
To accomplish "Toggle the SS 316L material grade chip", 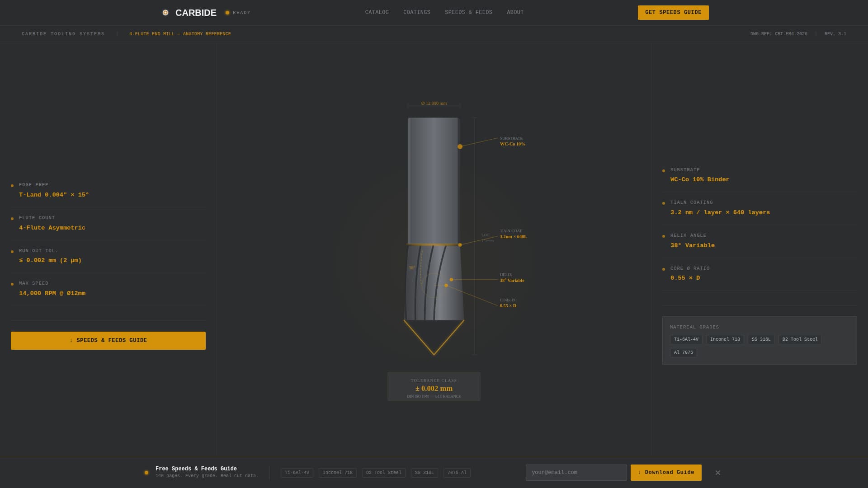I will pyautogui.click(x=761, y=339).
